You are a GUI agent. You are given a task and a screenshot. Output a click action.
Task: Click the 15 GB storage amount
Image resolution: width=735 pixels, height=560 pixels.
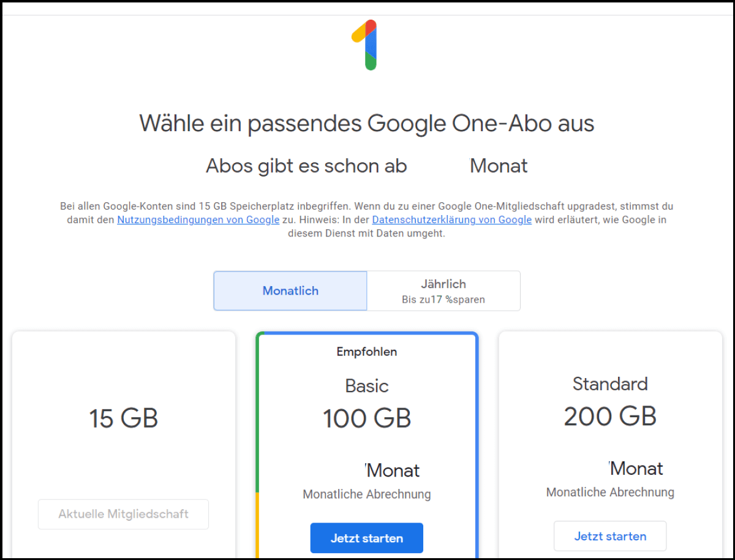[123, 418]
